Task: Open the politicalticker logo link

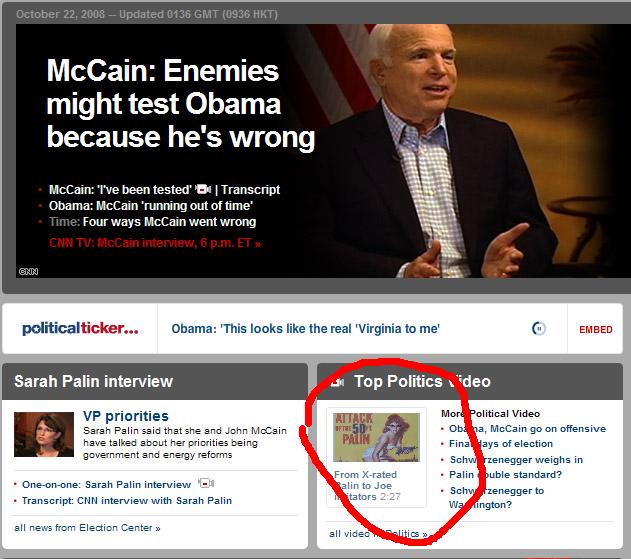Action: point(80,328)
